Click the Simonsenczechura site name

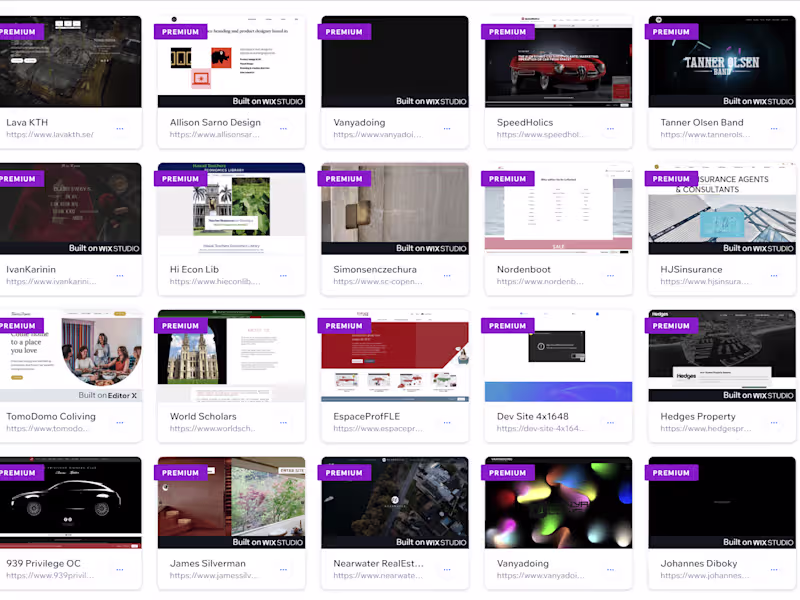pyautogui.click(x=375, y=269)
